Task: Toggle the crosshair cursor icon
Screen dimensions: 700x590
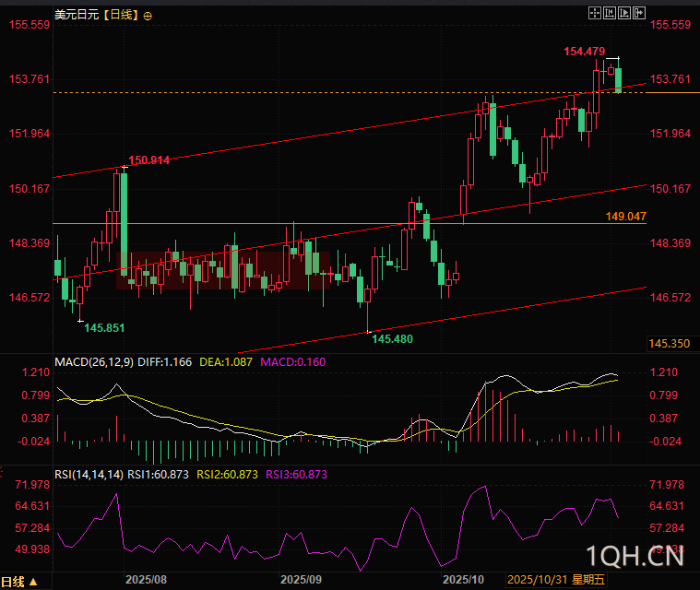Action: (x=595, y=14)
